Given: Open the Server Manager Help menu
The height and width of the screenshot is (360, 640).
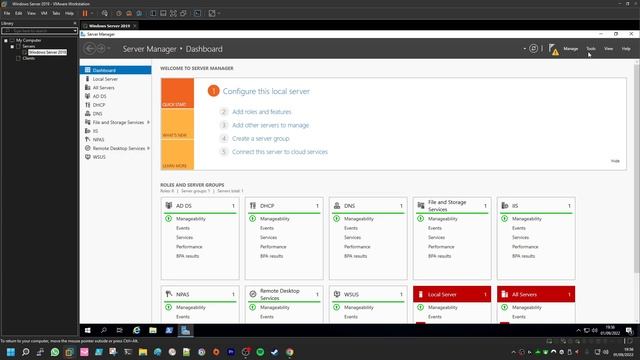Looking at the screenshot, I should coord(626,49).
